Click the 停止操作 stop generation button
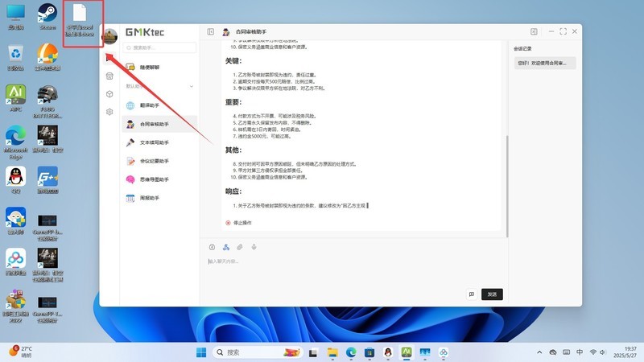This screenshot has width=644, height=362. tap(238, 223)
